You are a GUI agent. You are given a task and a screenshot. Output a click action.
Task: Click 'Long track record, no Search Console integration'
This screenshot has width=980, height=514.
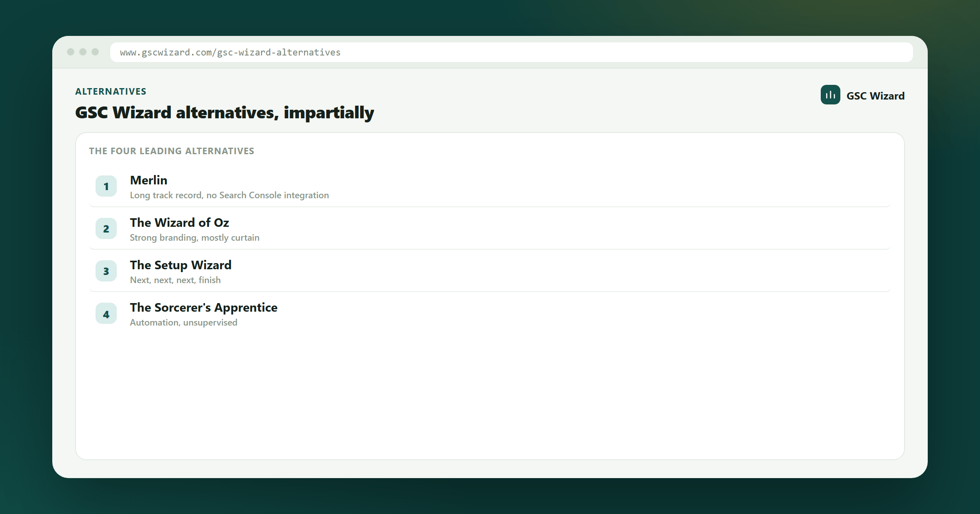(229, 195)
